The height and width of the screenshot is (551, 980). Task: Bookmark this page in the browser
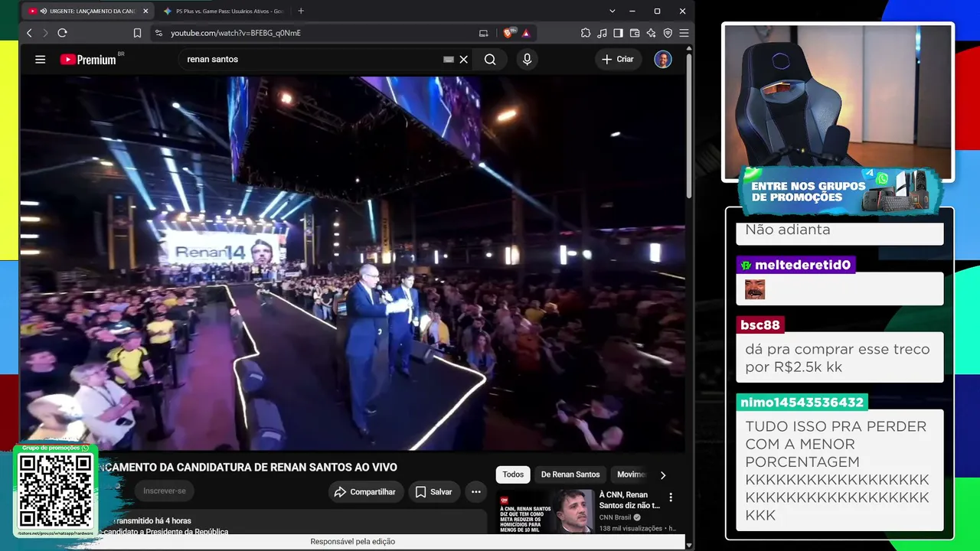click(137, 33)
